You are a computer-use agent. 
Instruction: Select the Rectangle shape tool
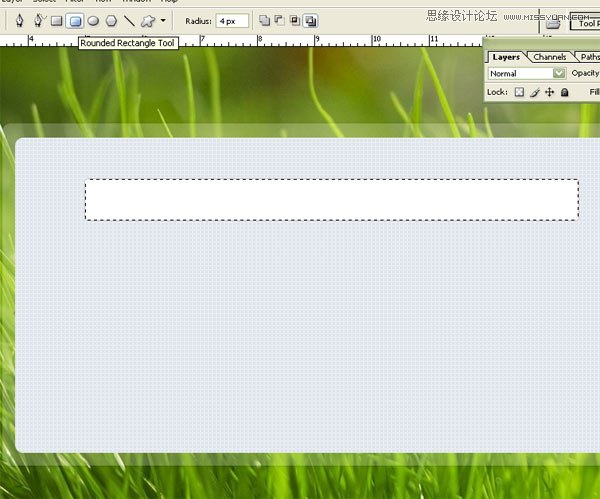(57, 21)
